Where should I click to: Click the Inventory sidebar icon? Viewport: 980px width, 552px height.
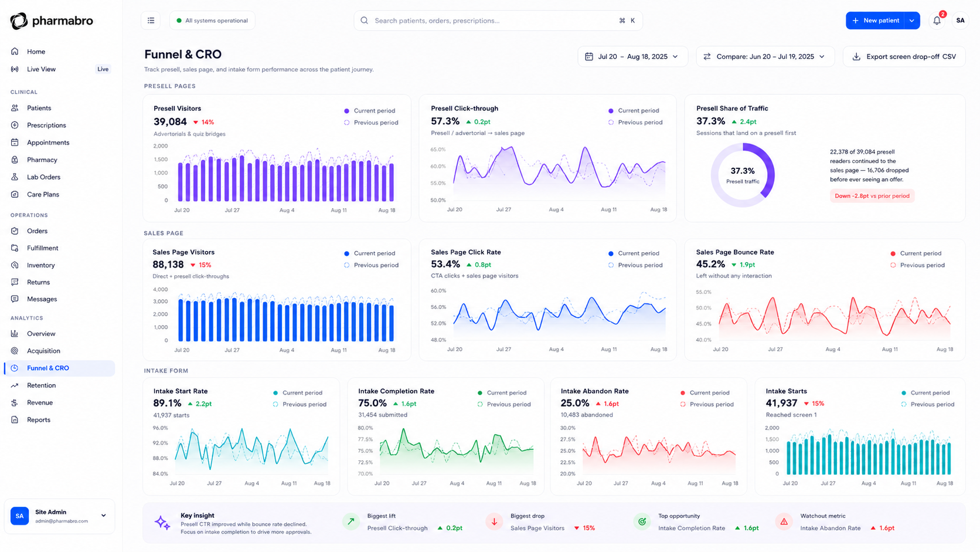[15, 265]
